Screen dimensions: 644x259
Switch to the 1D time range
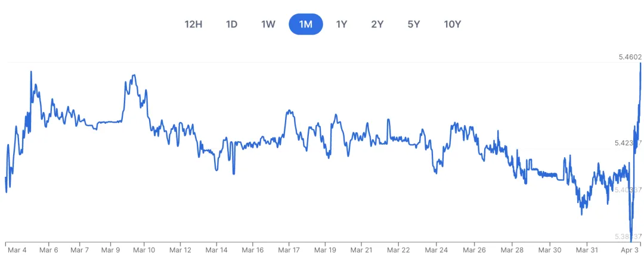pyautogui.click(x=231, y=24)
